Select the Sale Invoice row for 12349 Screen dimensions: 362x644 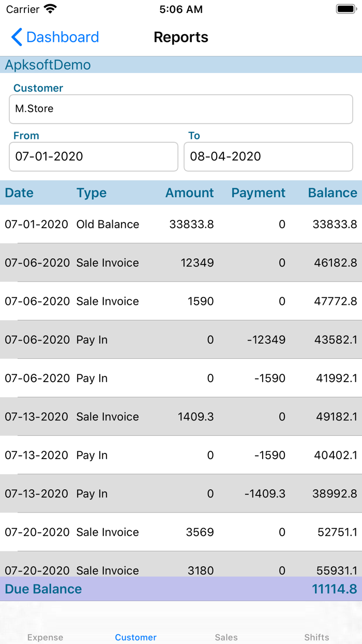181,262
